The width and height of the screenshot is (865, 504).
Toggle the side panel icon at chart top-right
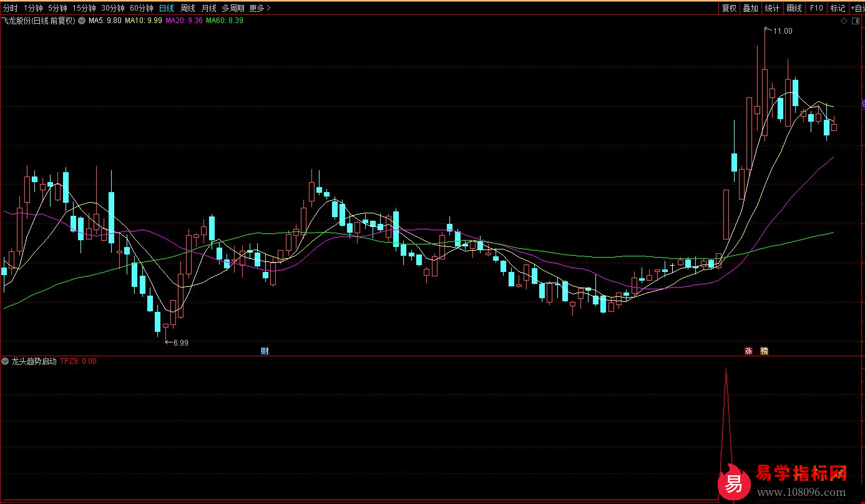856,21
